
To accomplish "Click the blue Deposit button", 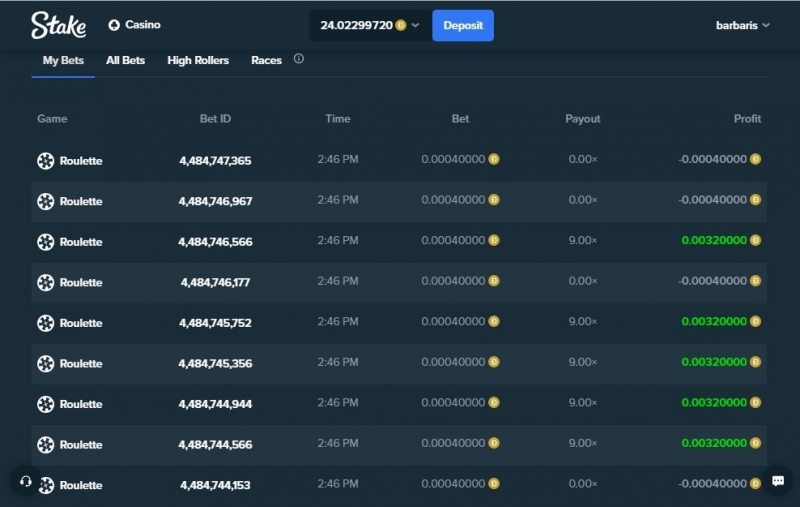I will [x=463, y=26].
